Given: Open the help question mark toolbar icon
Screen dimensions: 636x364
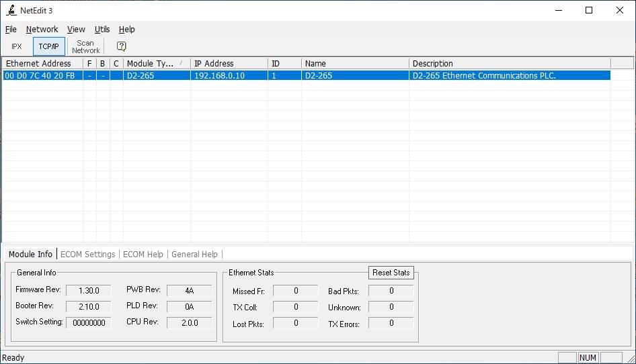Looking at the screenshot, I should click(121, 46).
